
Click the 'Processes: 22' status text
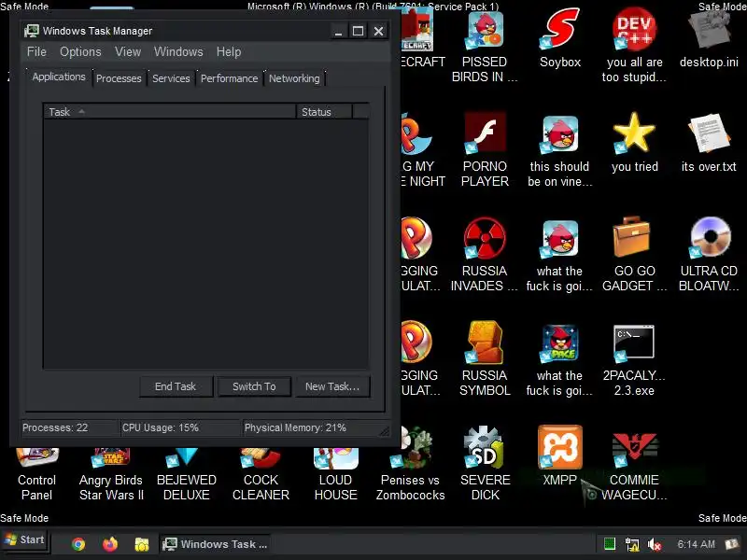tap(55, 427)
